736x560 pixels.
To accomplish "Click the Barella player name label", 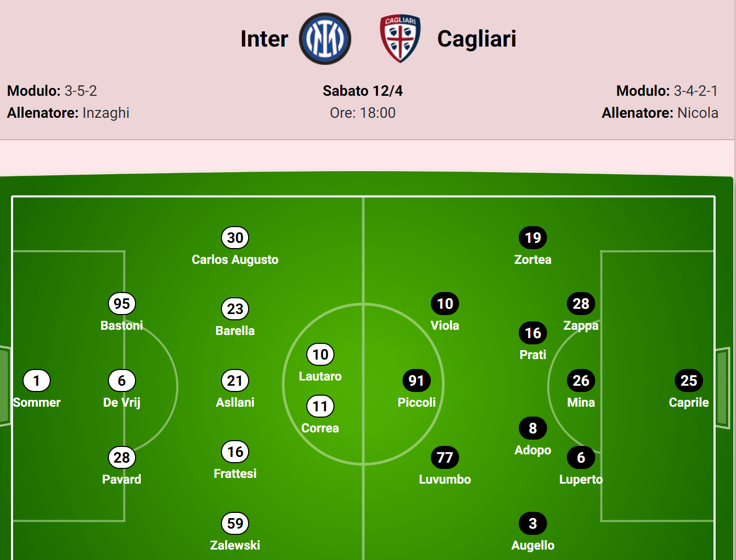I will point(235,331).
